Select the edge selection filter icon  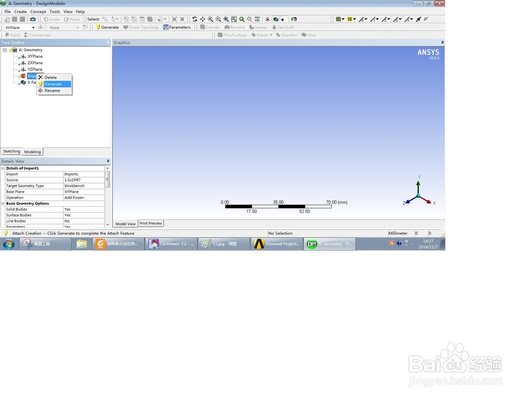coord(134,19)
